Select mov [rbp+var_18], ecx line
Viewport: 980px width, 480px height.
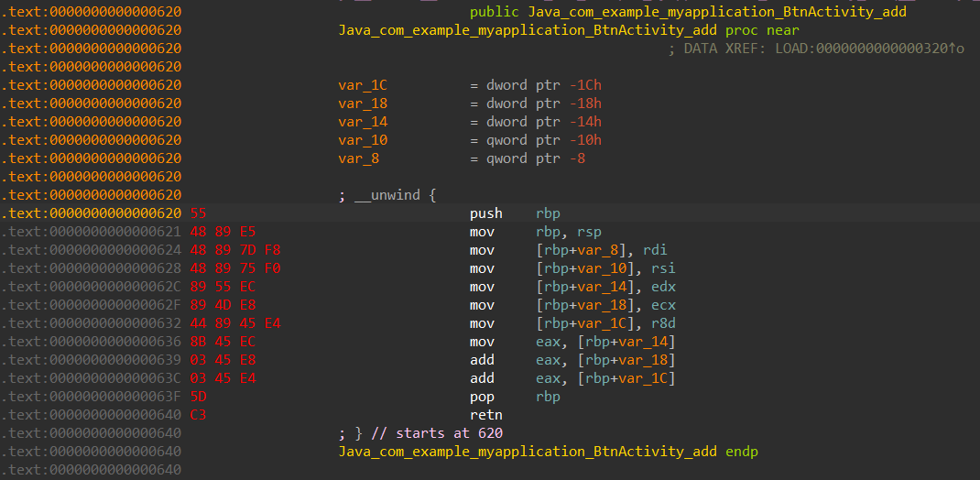[572, 305]
